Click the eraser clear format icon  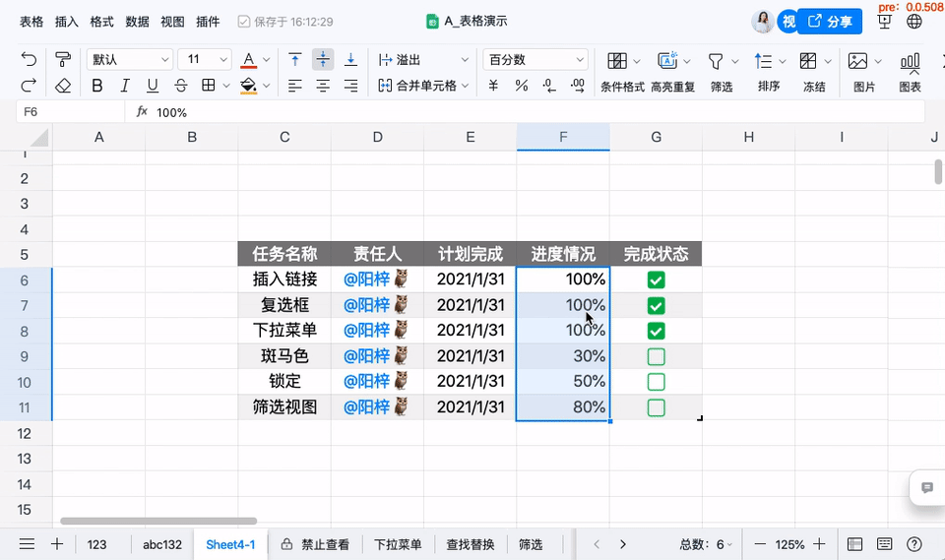tap(63, 86)
